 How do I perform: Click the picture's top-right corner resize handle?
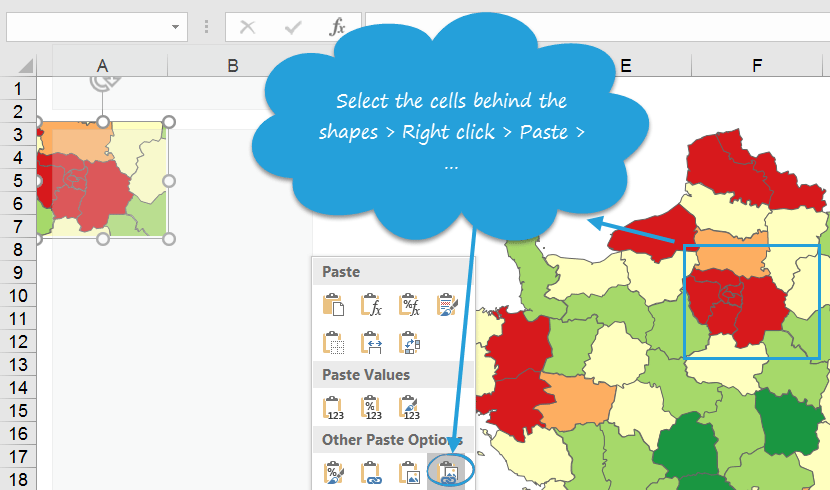coord(169,122)
